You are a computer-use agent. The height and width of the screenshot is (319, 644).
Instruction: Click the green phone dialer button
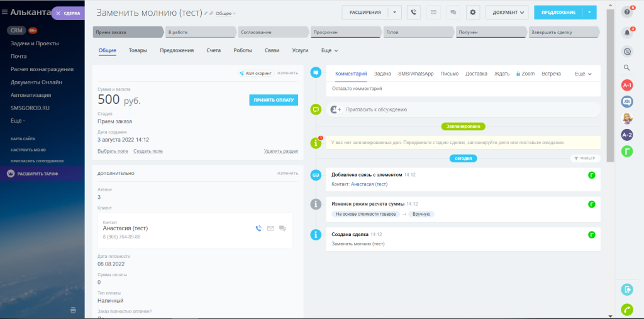(x=627, y=309)
